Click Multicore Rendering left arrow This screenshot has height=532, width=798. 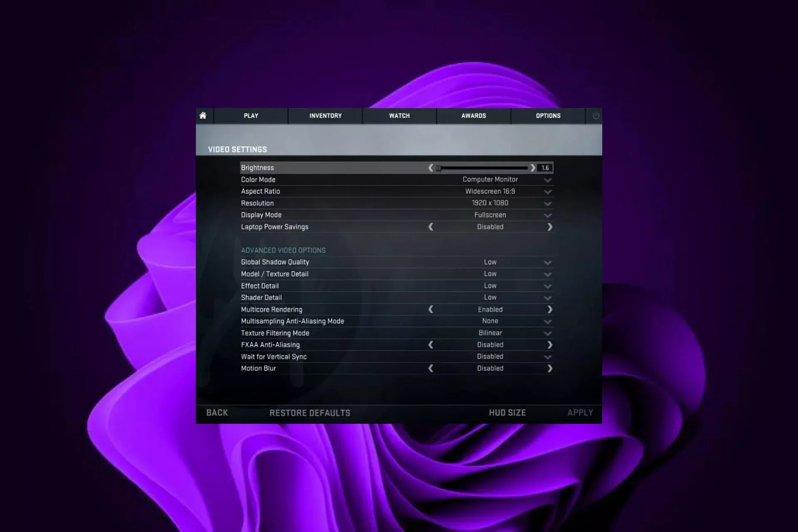(x=431, y=309)
